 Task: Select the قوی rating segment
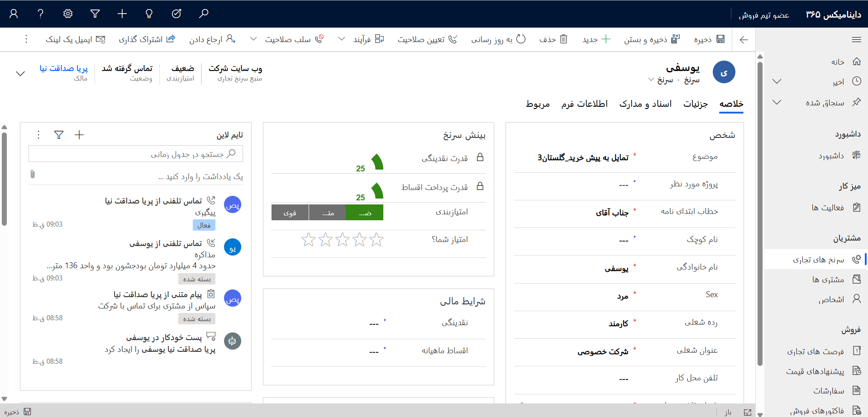point(290,213)
